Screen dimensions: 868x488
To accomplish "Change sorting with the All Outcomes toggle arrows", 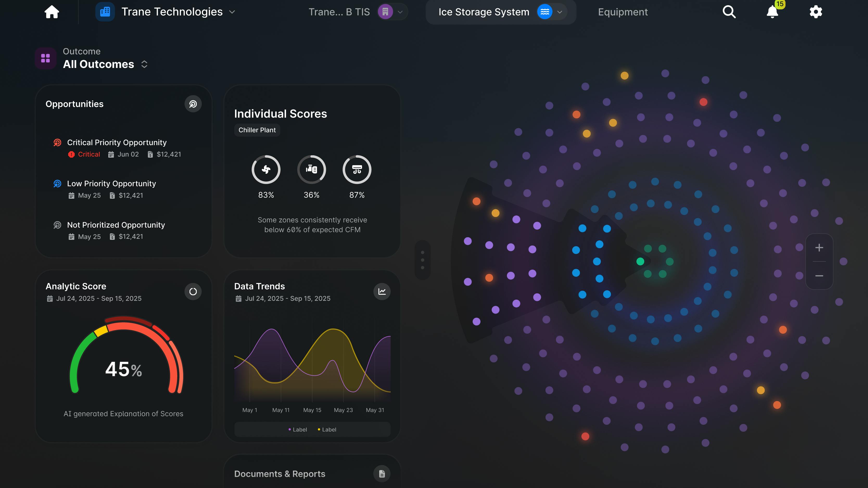I will [x=144, y=64].
